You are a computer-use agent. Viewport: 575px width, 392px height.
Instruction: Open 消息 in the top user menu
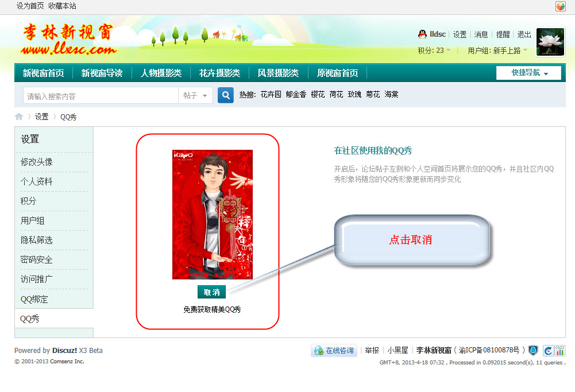click(481, 34)
